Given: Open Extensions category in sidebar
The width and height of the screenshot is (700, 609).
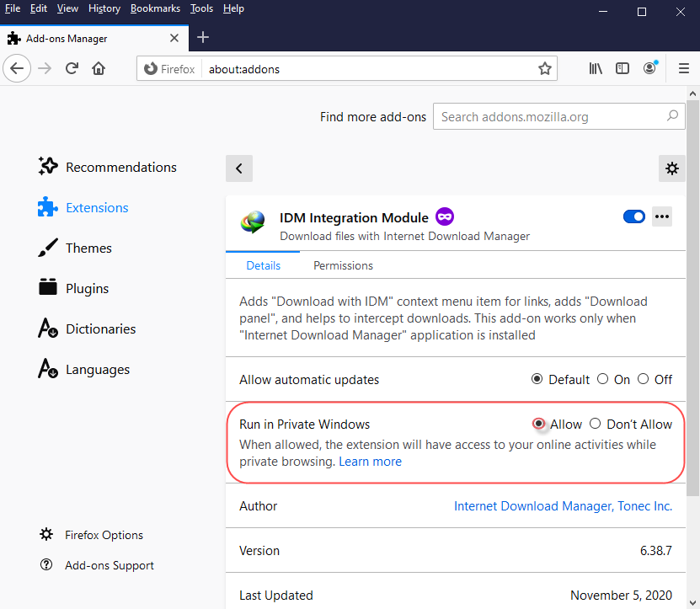Looking at the screenshot, I should 83,207.
